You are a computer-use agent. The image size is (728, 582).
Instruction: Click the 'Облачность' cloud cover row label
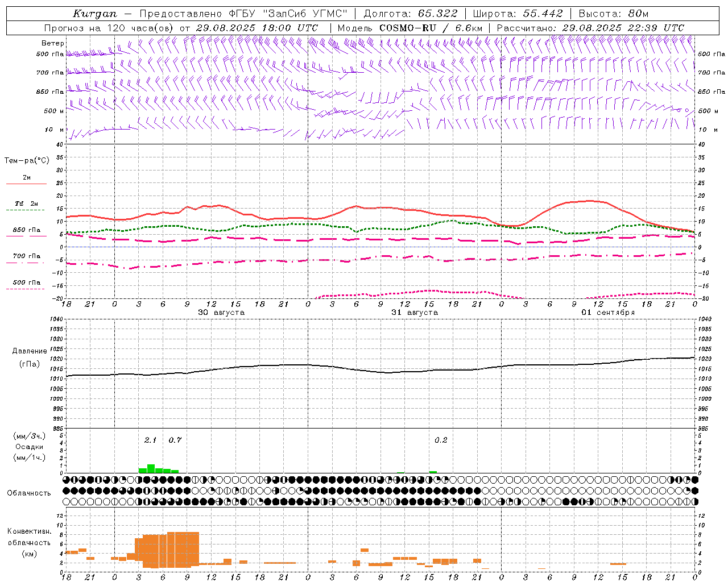pyautogui.click(x=29, y=493)
